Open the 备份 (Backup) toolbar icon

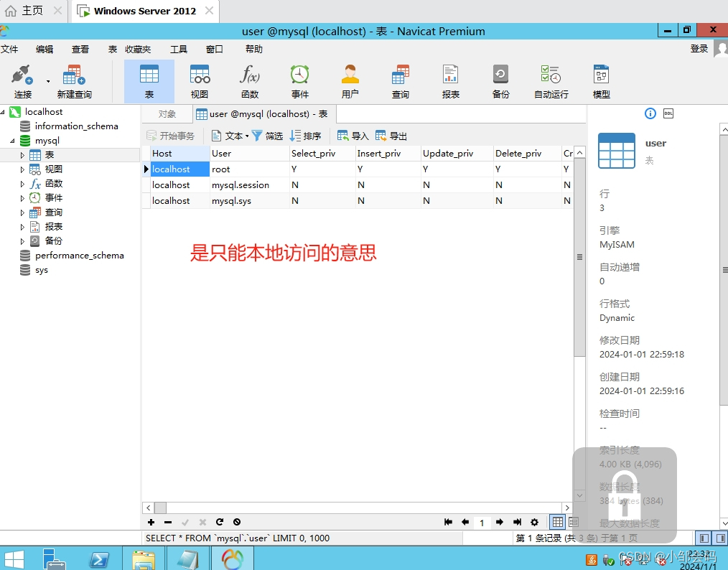point(500,81)
